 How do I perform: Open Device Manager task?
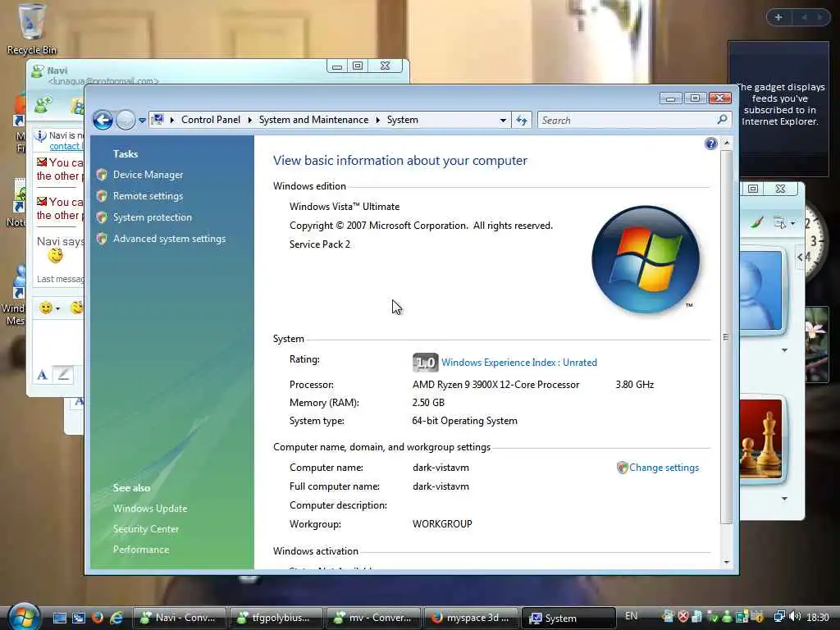(x=148, y=175)
